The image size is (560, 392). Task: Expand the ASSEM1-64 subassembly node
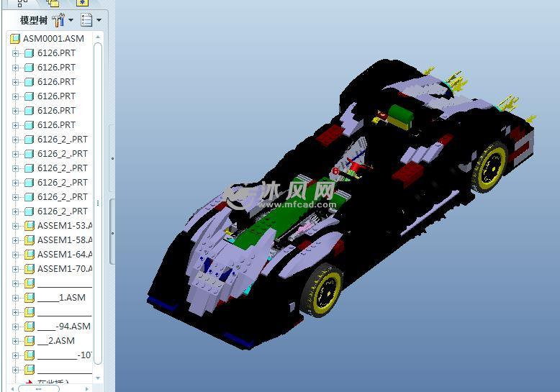(x=15, y=255)
